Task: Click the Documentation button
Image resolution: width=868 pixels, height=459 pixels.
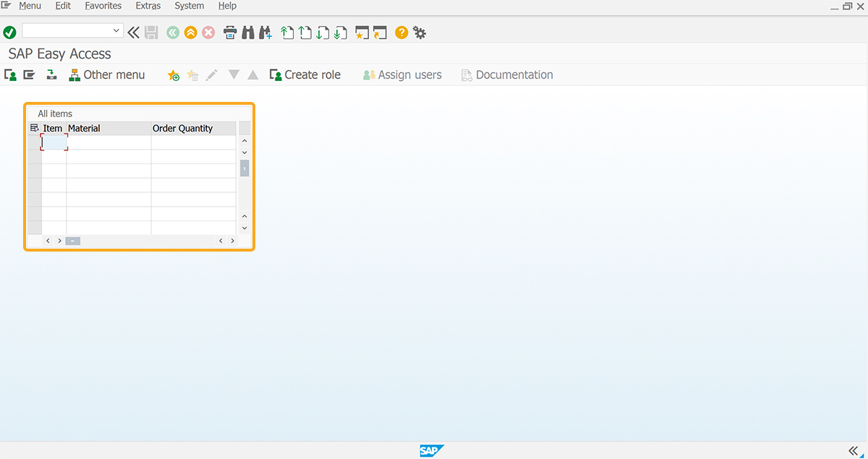Action: coord(507,74)
